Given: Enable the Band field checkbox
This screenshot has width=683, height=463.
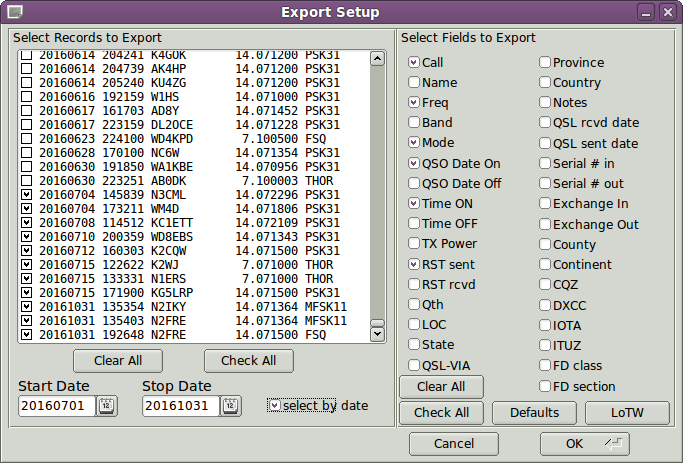Looking at the screenshot, I should [414, 122].
